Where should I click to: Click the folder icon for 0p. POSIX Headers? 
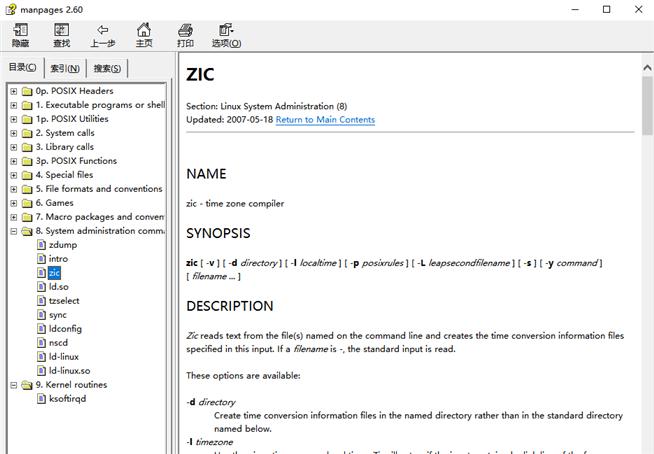27,91
